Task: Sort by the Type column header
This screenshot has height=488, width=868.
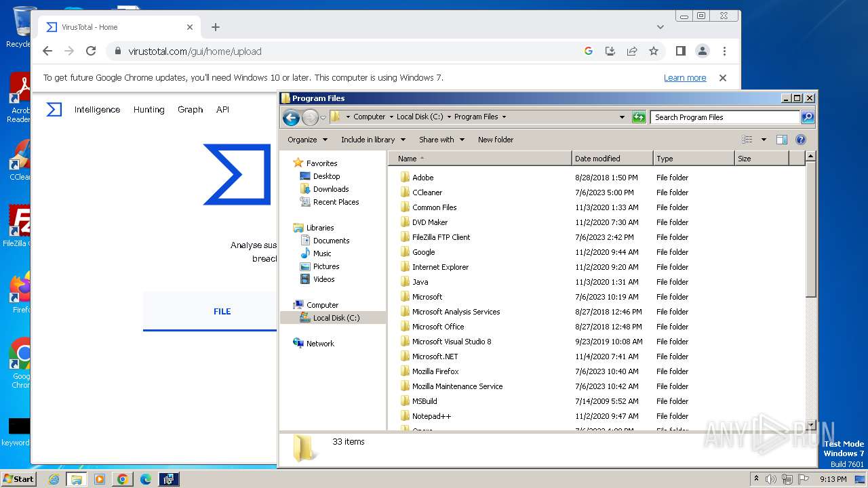Action: [694, 159]
